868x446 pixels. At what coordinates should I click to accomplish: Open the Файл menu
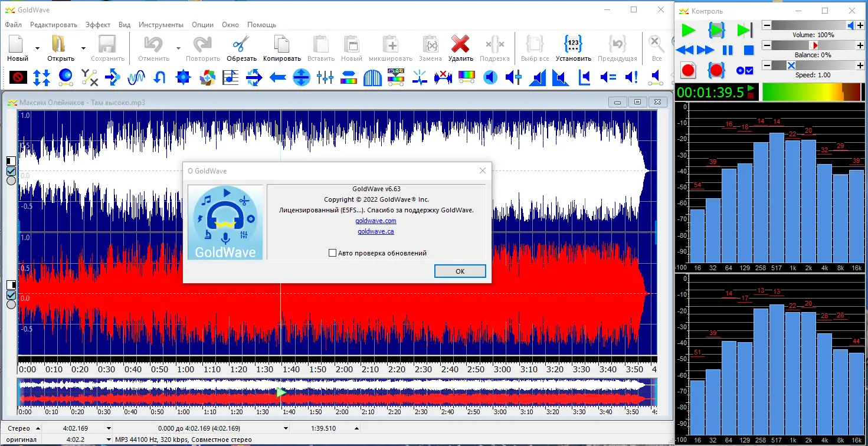[13, 25]
